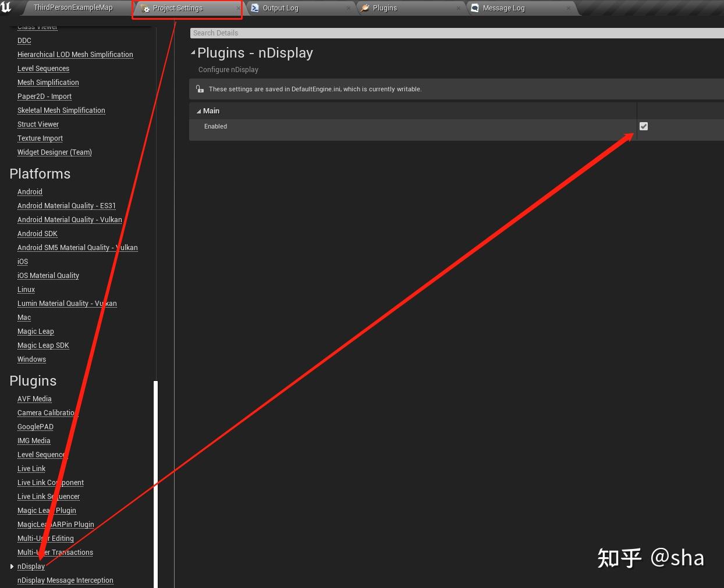Switch to the ThirdPersonExampleMap tab

[x=73, y=8]
